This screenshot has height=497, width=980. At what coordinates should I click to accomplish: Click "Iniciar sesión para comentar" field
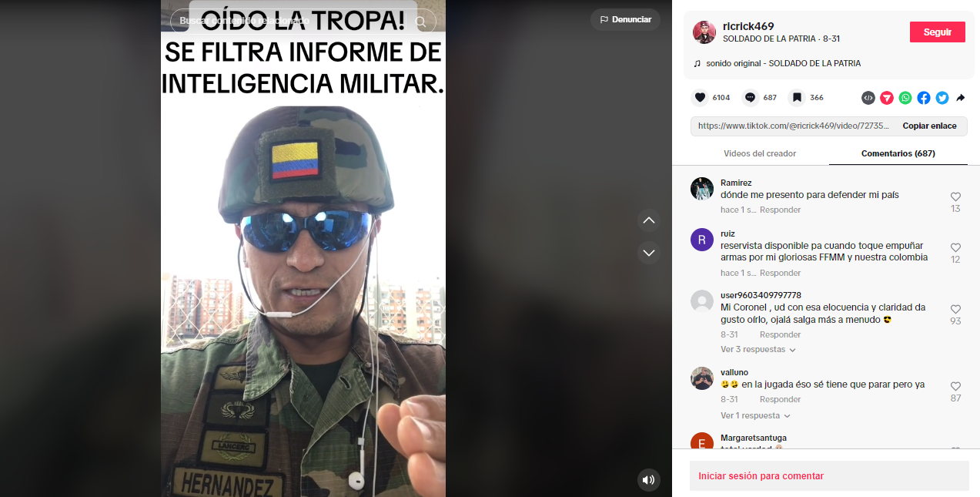click(829, 476)
